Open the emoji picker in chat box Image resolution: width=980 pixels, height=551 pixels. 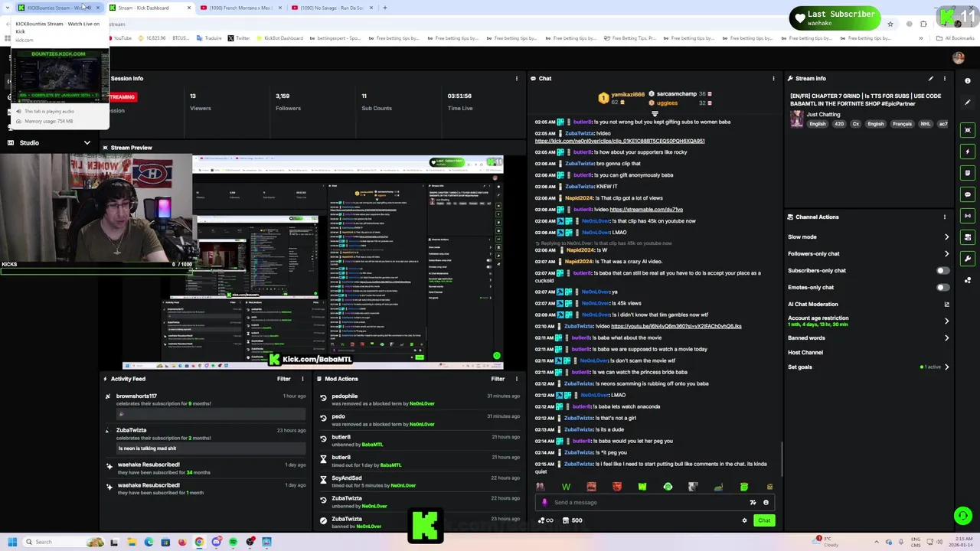point(766,503)
